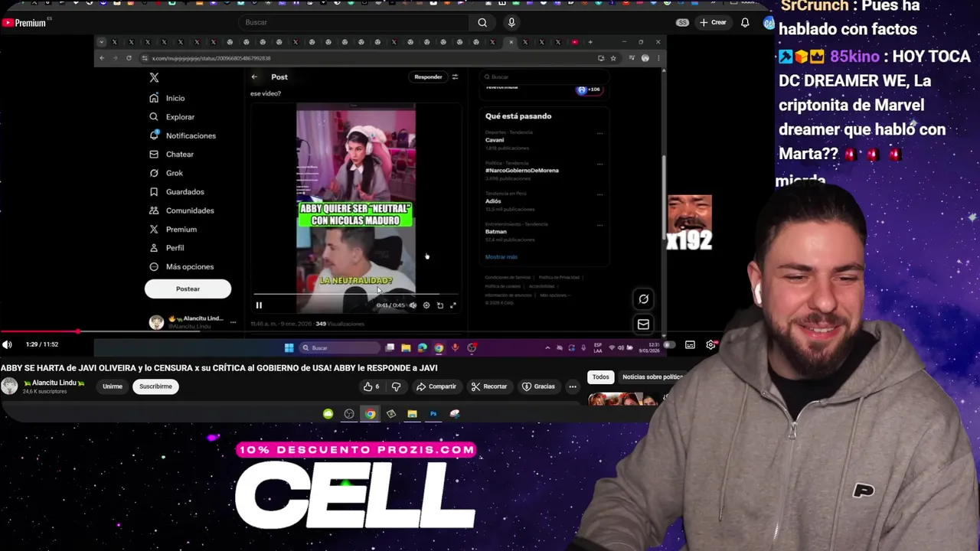This screenshot has width=980, height=551.
Task: Mute the YouTube player volume
Action: click(x=8, y=344)
